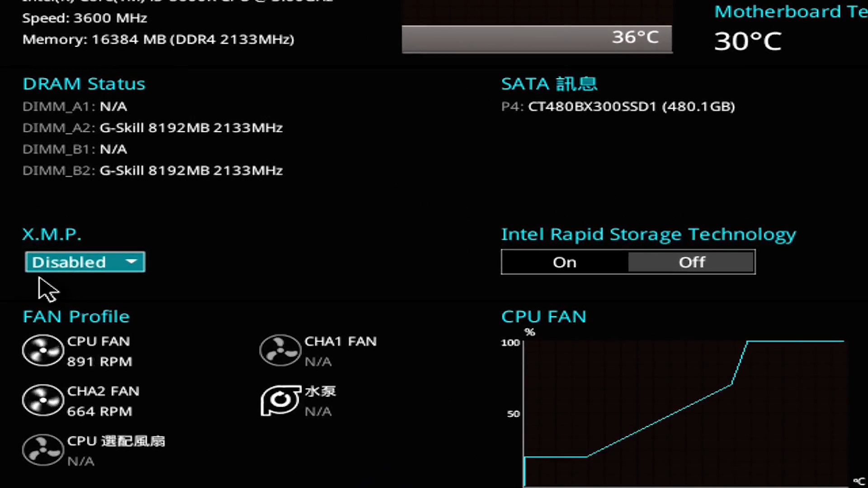
Task: Click the CPU FAN 891 RPM reading
Action: coord(99,361)
